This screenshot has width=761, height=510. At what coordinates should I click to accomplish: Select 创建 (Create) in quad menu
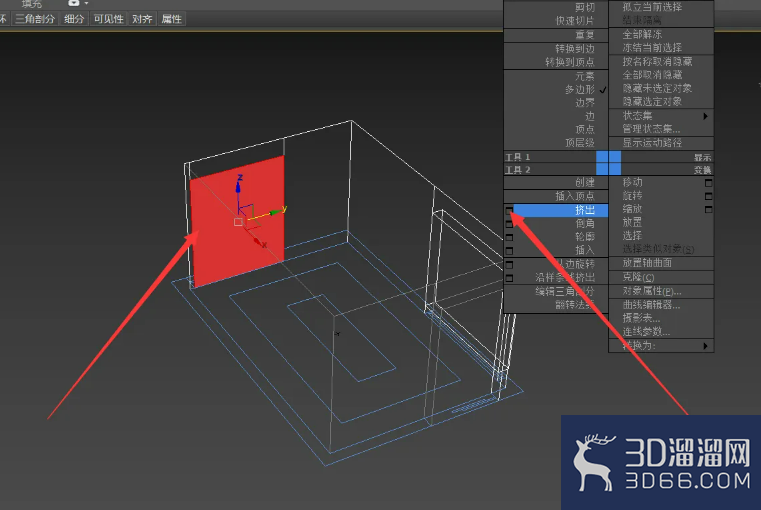[585, 182]
